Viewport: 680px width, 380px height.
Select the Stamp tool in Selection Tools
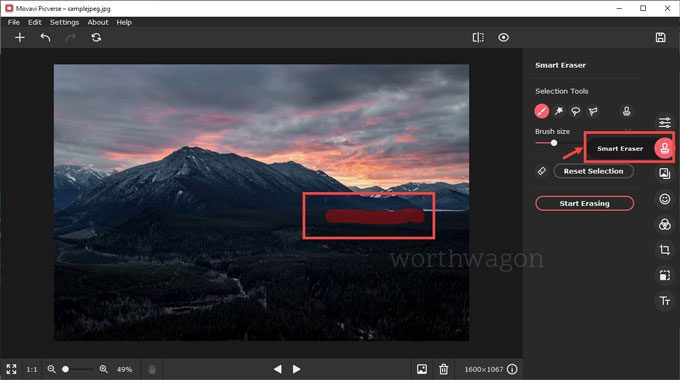pos(627,111)
